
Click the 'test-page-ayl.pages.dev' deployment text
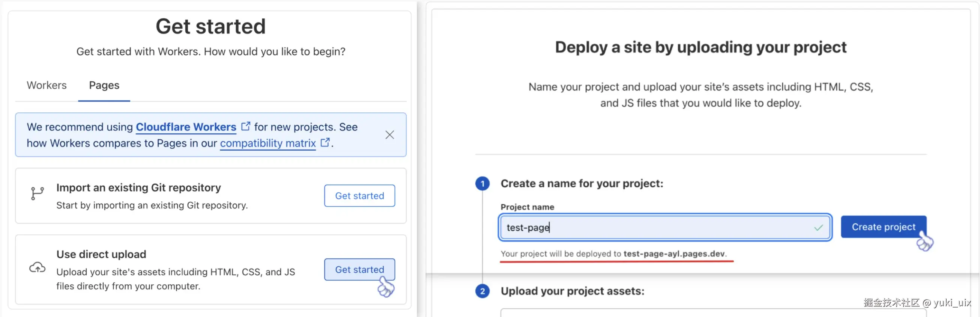pos(675,254)
